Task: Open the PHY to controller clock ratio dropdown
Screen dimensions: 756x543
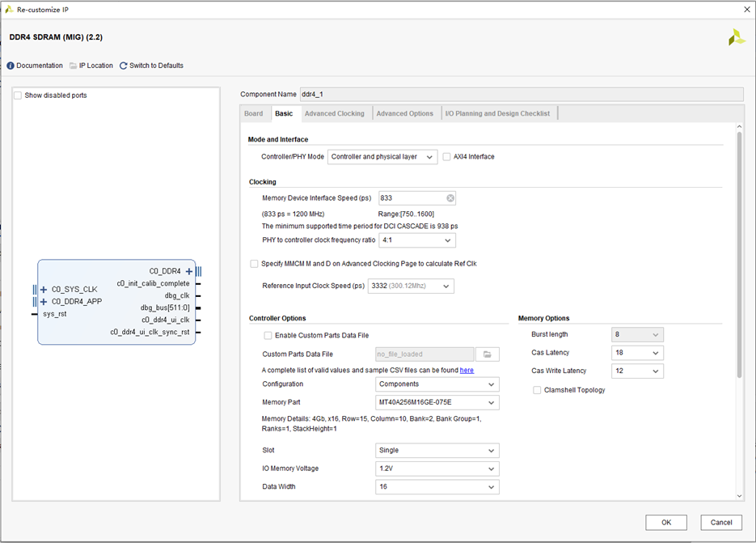Action: 417,240
